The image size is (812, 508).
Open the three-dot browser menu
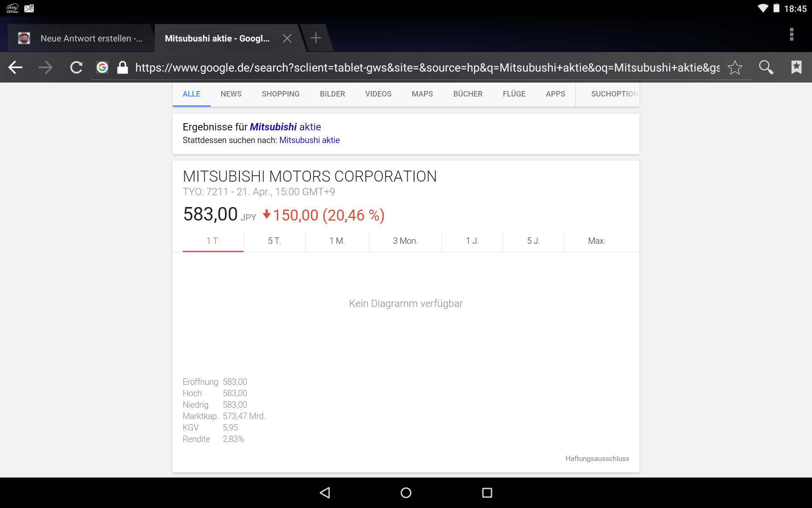pyautogui.click(x=791, y=34)
